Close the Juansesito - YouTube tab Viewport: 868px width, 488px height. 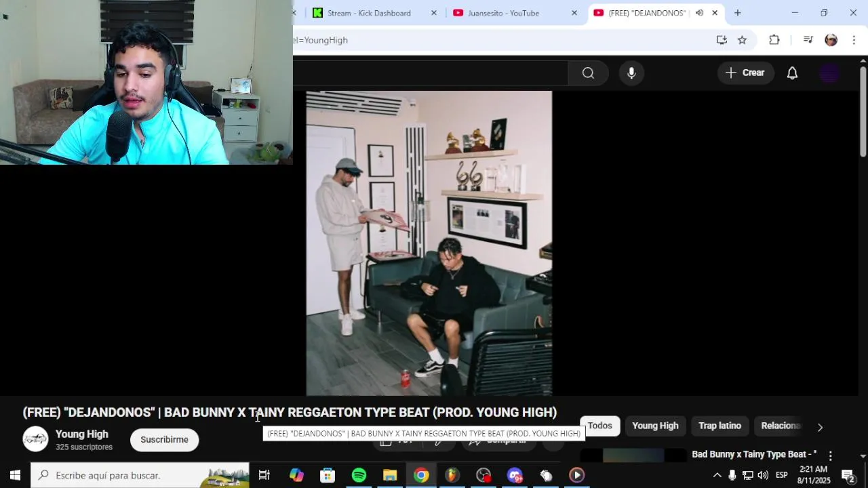click(574, 13)
